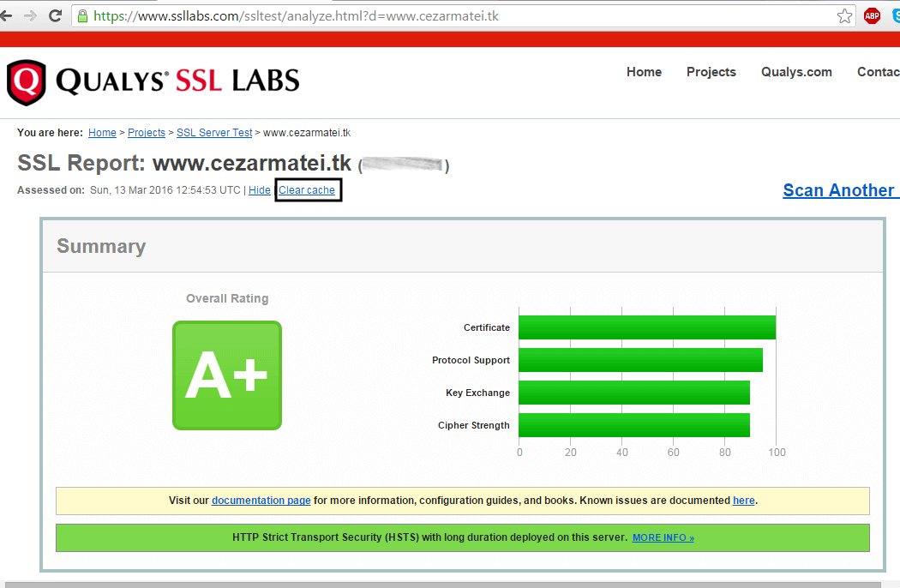Click the green padlock security icon
Image resolution: width=900 pixels, height=588 pixels.
click(82, 16)
